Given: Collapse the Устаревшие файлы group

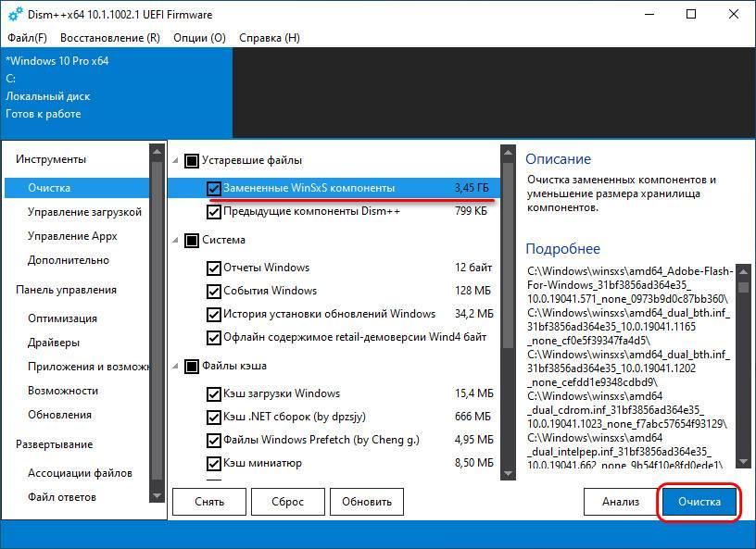Looking at the screenshot, I should (x=175, y=160).
